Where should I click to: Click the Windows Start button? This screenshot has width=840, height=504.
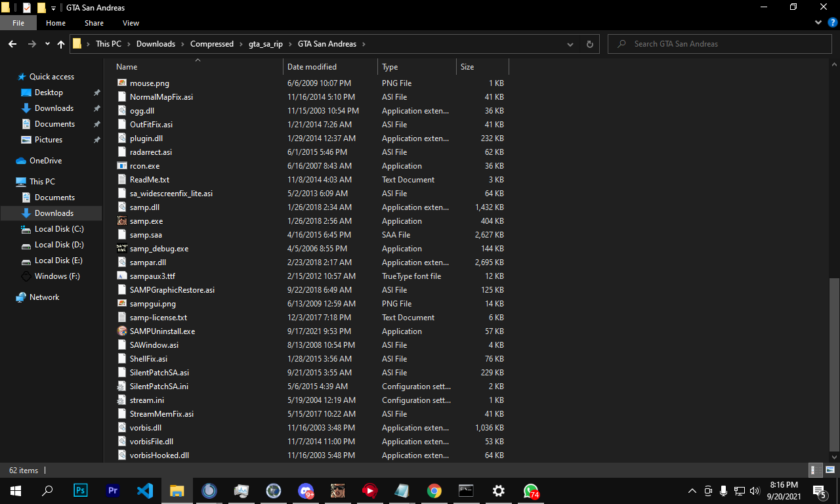click(x=16, y=490)
